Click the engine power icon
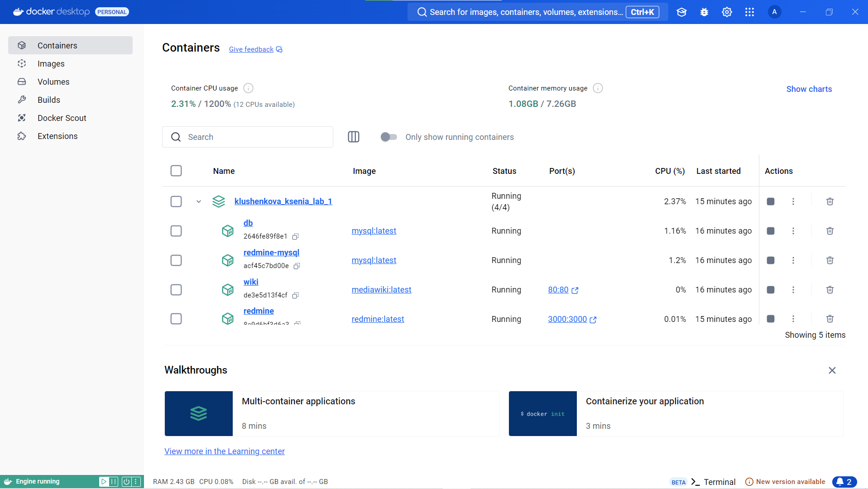 pos(126,482)
